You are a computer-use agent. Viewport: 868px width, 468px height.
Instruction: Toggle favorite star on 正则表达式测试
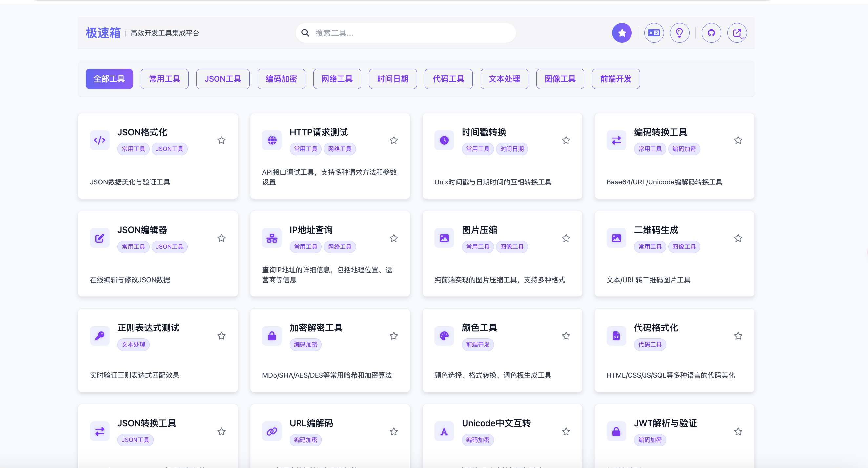221,336
